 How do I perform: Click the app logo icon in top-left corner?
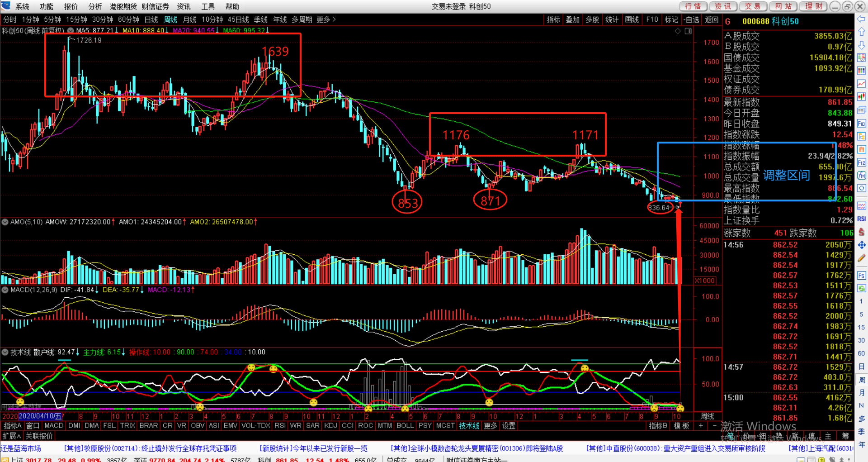[6, 6]
